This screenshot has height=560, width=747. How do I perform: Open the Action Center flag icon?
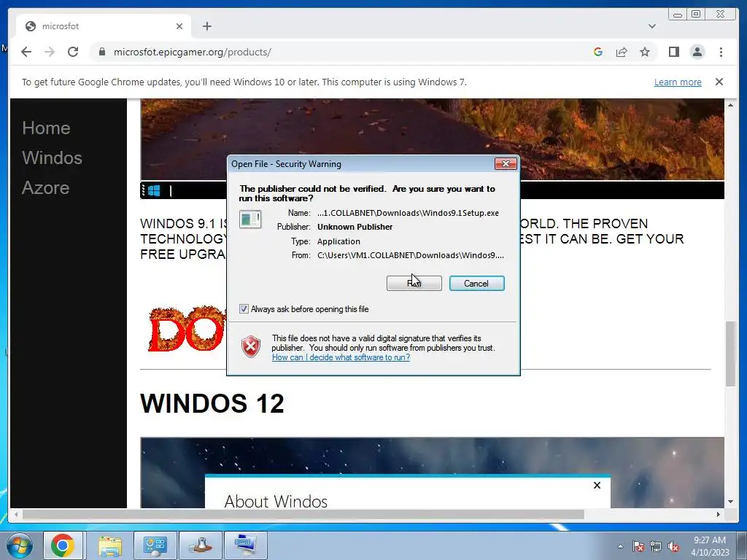click(638, 546)
